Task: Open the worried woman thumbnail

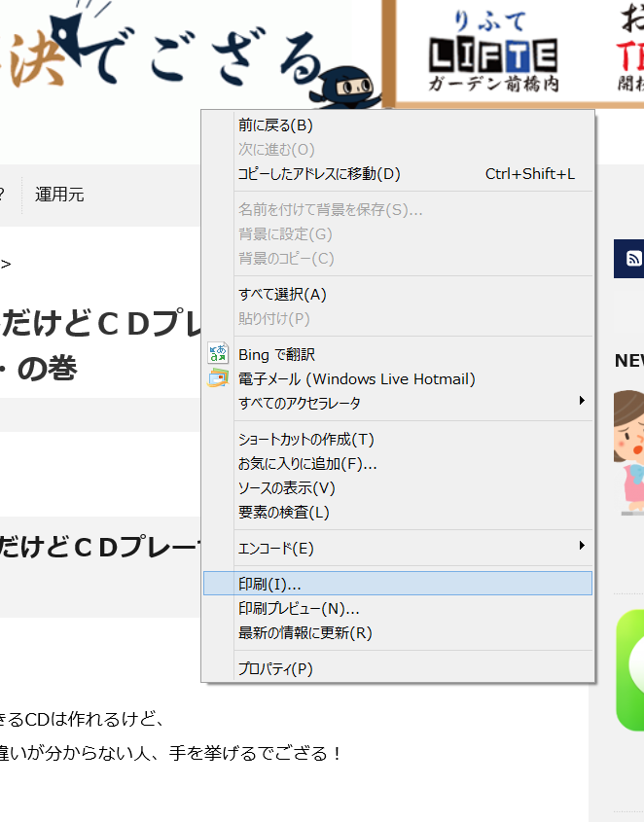Action: (x=628, y=453)
